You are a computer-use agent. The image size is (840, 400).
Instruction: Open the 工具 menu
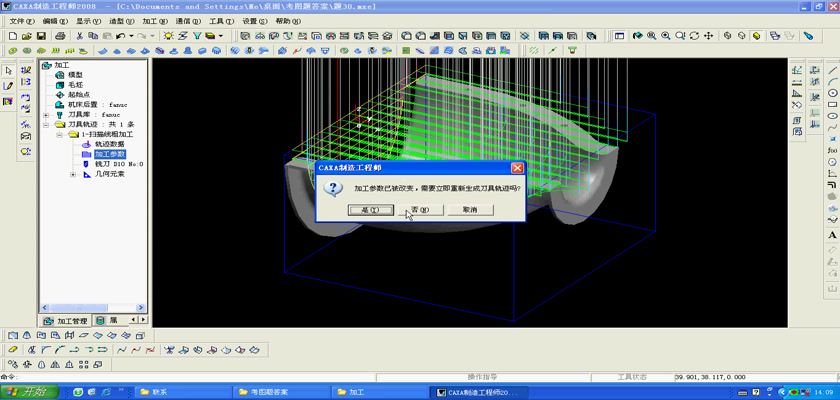[221, 21]
